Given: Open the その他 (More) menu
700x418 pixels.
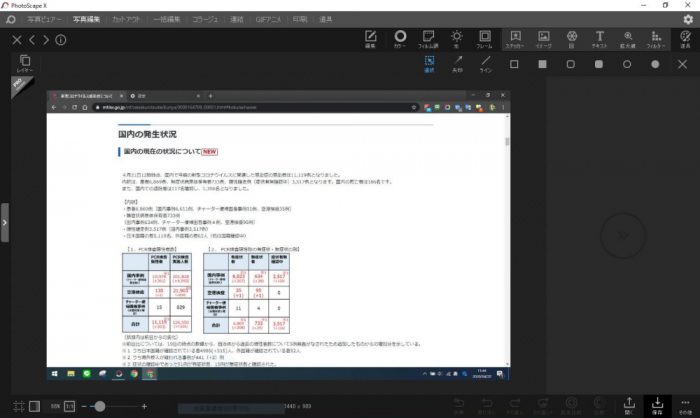Looking at the screenshot, I should click(685, 405).
